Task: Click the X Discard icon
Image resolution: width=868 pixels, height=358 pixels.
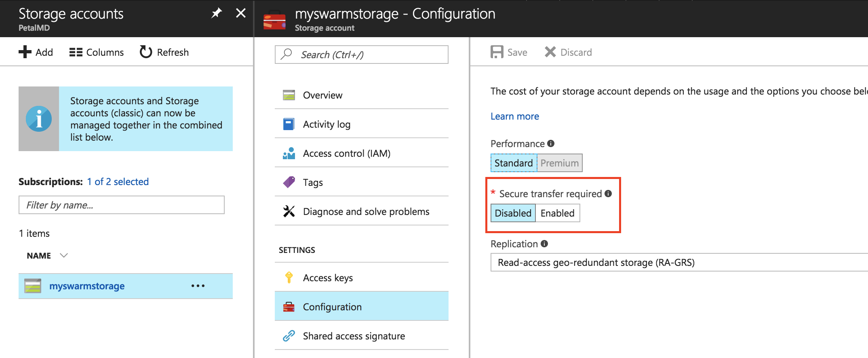Action: click(550, 52)
